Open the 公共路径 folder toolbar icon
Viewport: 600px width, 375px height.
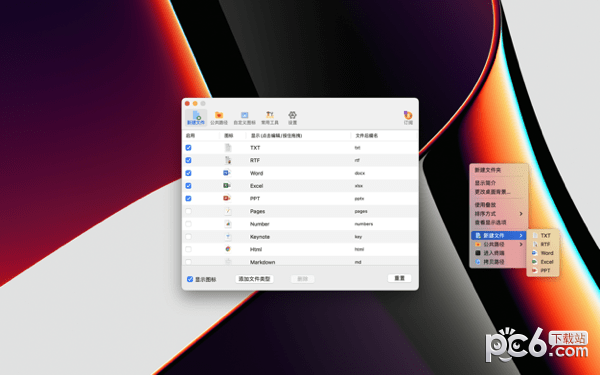coord(218,117)
